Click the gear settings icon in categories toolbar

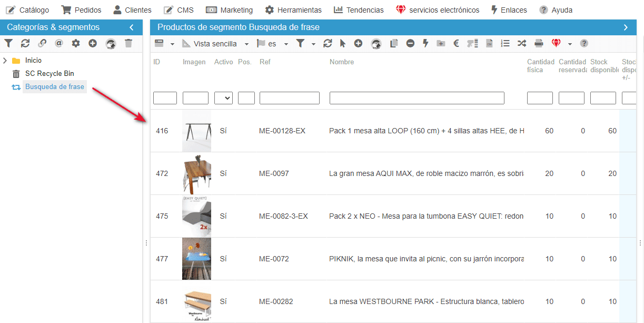pos(76,44)
